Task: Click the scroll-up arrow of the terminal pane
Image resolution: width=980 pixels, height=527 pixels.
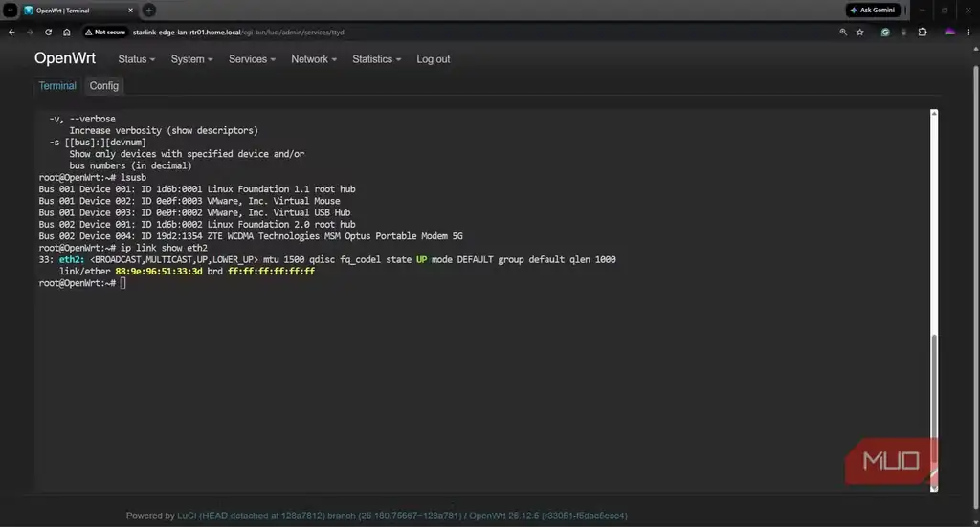Action: click(x=934, y=113)
